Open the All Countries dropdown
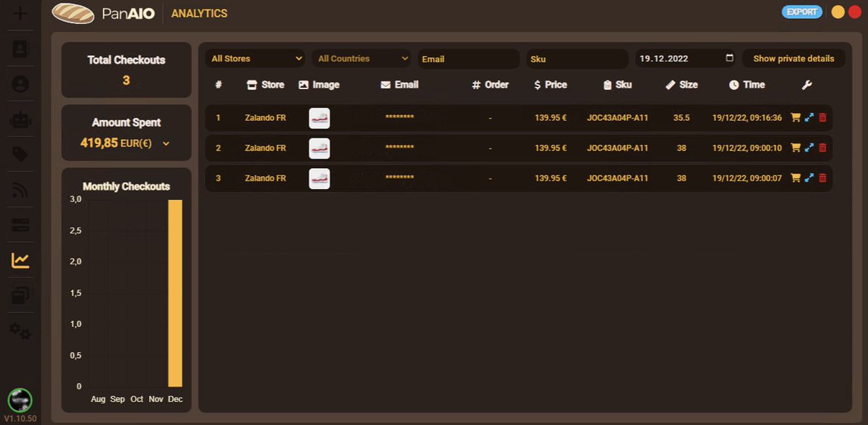This screenshot has width=868, height=425. click(x=362, y=59)
